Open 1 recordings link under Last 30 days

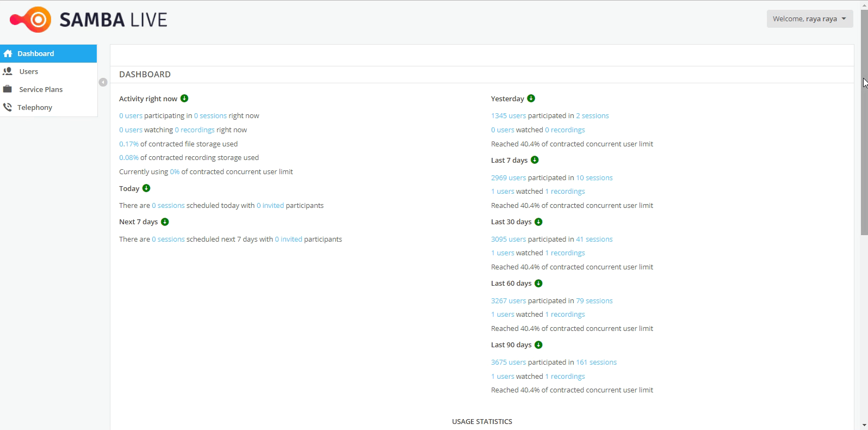[x=565, y=253]
